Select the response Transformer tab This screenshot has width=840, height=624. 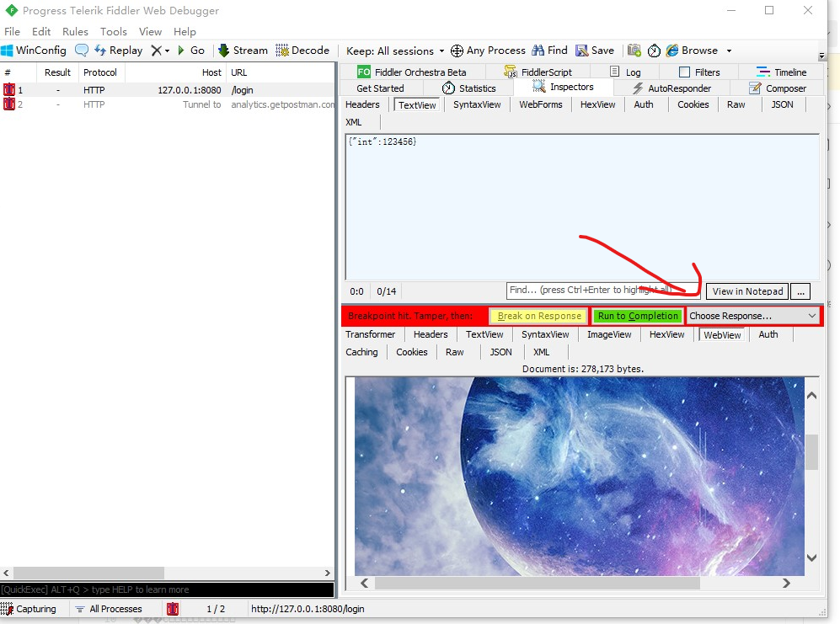(370, 334)
